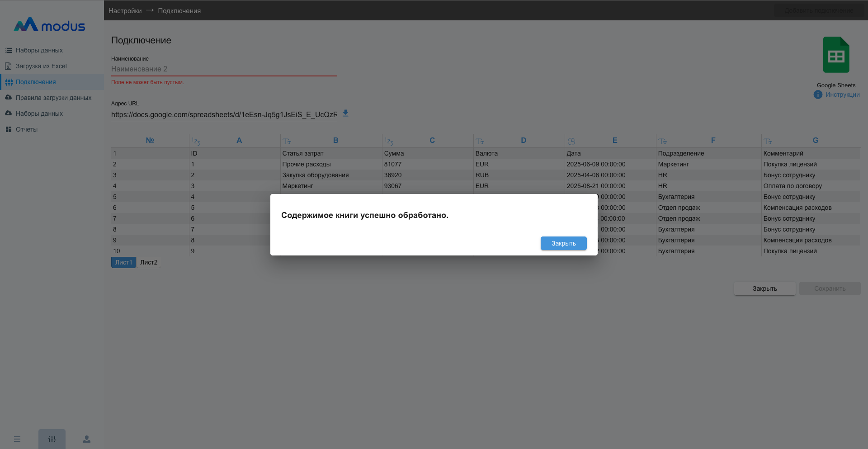Click the text type icon in column B
This screenshot has width=868, height=449.
pyautogui.click(x=287, y=142)
